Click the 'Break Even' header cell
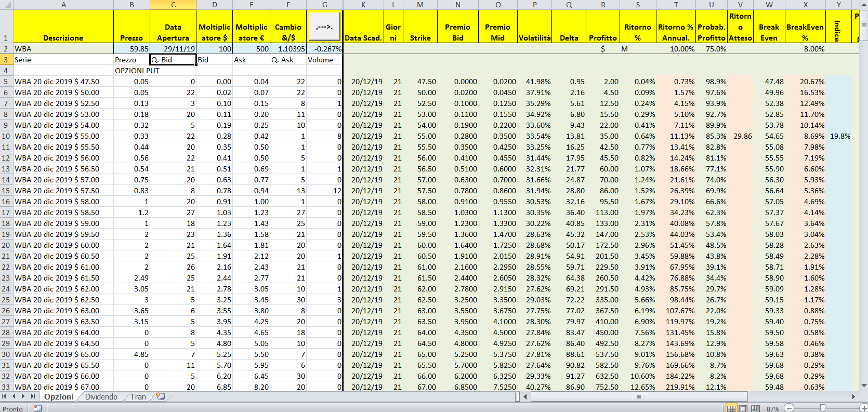This screenshot has width=868, height=412. pos(769,26)
